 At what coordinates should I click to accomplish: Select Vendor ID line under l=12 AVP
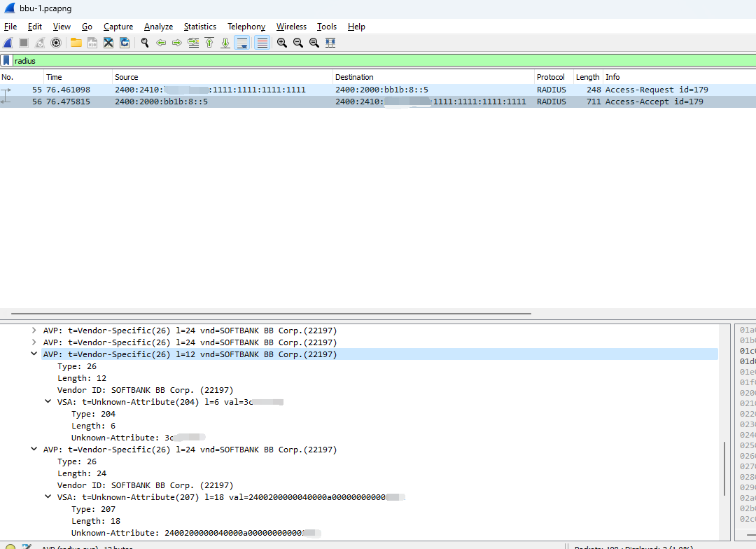[x=145, y=390]
